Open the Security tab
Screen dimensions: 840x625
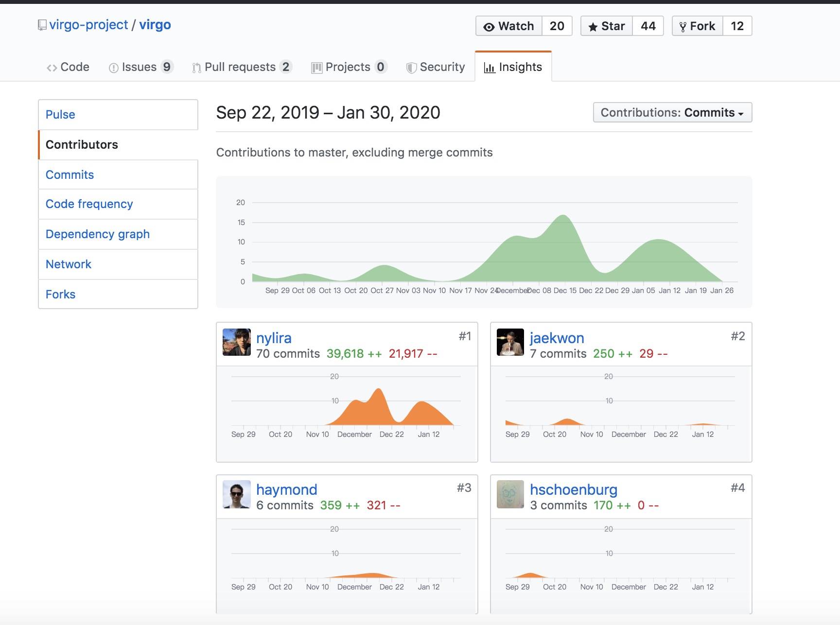tap(436, 67)
